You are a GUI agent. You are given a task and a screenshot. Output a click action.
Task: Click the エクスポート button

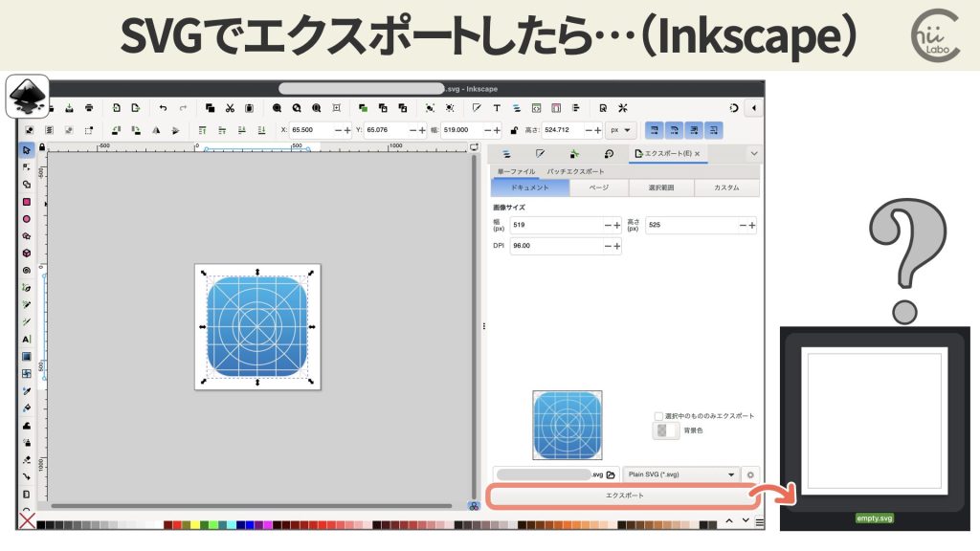click(x=623, y=495)
